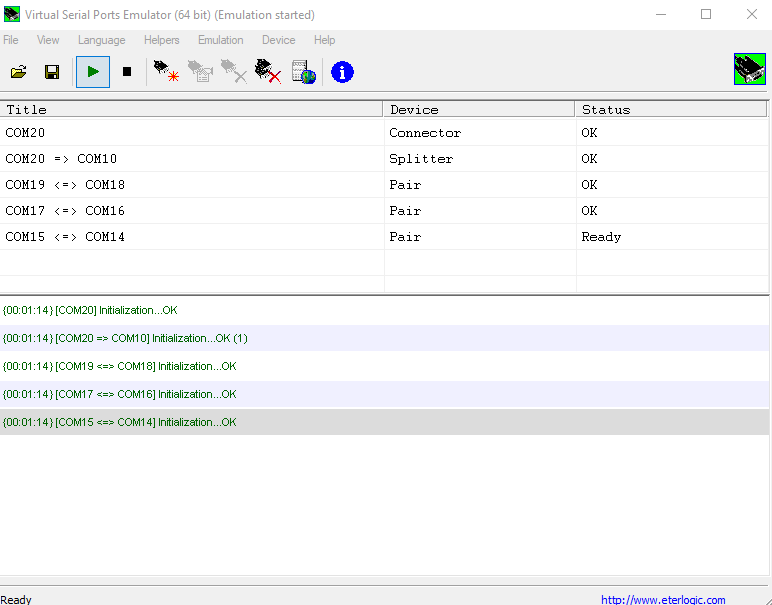Screen dimensions: 772x605
Task: Click the Connector device cell
Action: click(480, 133)
